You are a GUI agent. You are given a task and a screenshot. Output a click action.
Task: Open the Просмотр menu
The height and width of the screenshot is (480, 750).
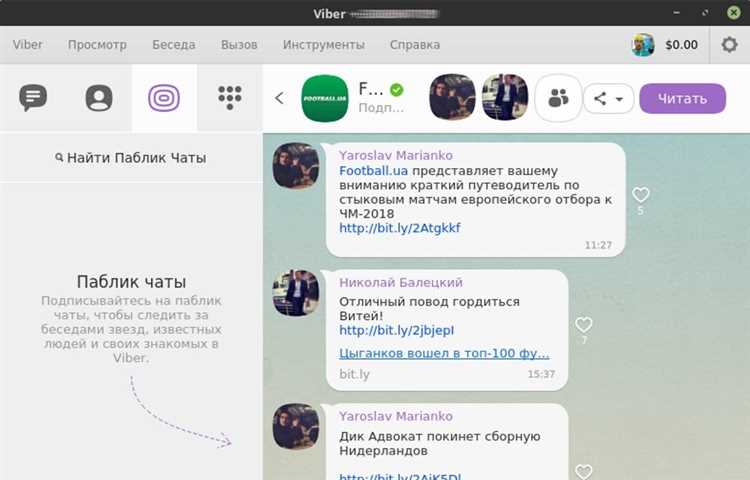click(x=97, y=45)
